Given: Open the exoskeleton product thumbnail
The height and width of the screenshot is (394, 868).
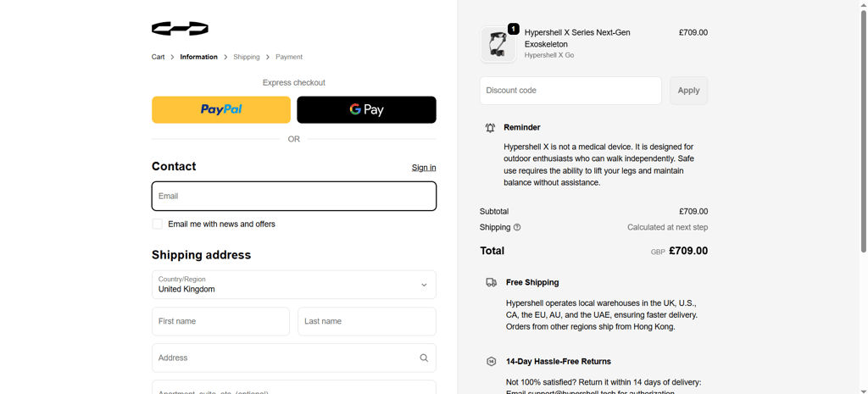Looking at the screenshot, I should tap(498, 44).
